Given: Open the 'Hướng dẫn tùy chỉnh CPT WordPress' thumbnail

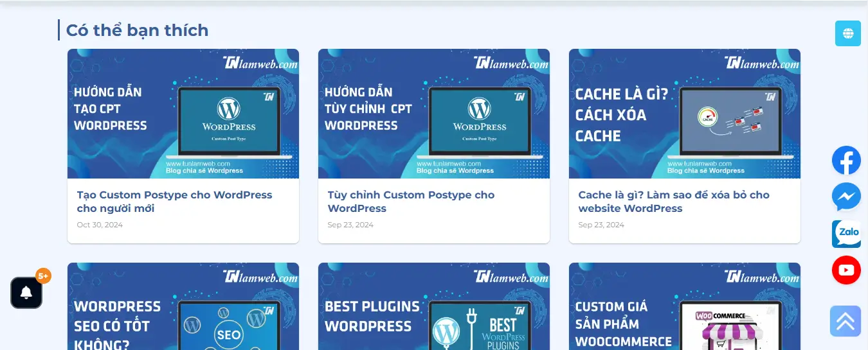Looking at the screenshot, I should coord(434,114).
